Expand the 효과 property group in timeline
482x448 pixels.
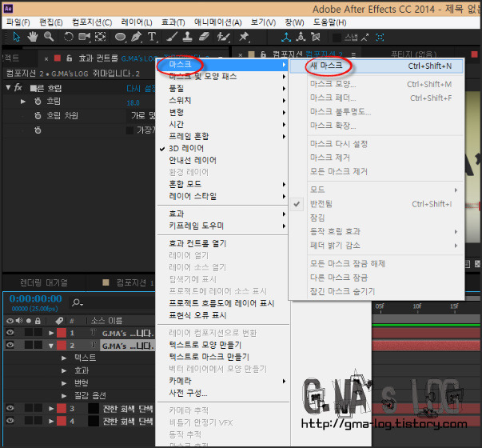pyautogui.click(x=64, y=370)
